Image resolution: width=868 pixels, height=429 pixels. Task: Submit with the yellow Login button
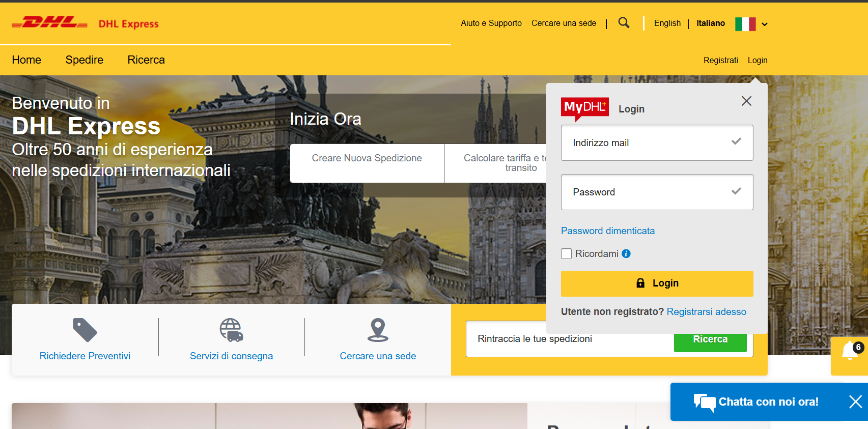coord(657,283)
